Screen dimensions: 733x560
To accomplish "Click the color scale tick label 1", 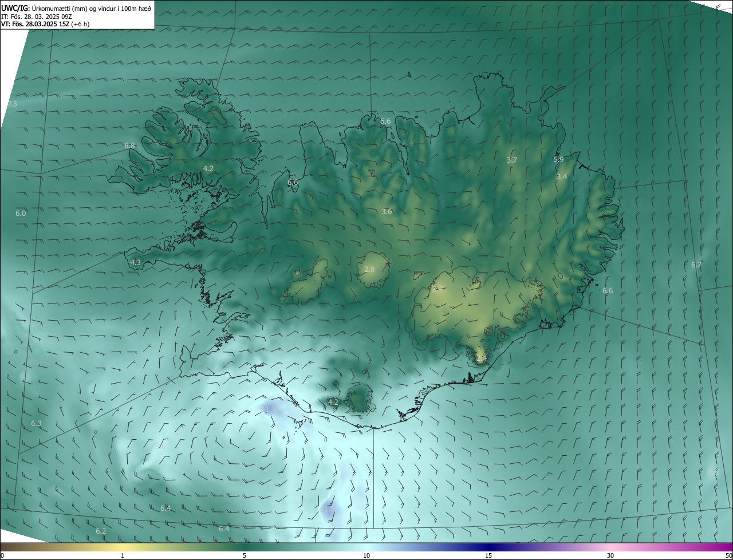I will (123, 555).
